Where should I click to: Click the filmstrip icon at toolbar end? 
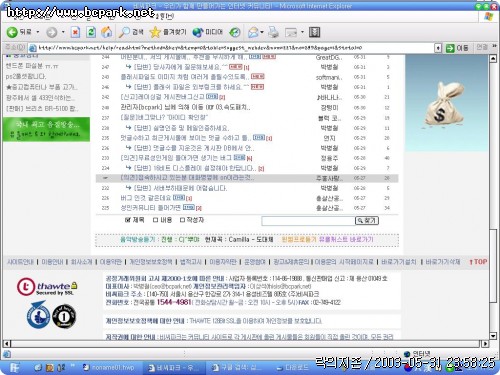(314, 32)
